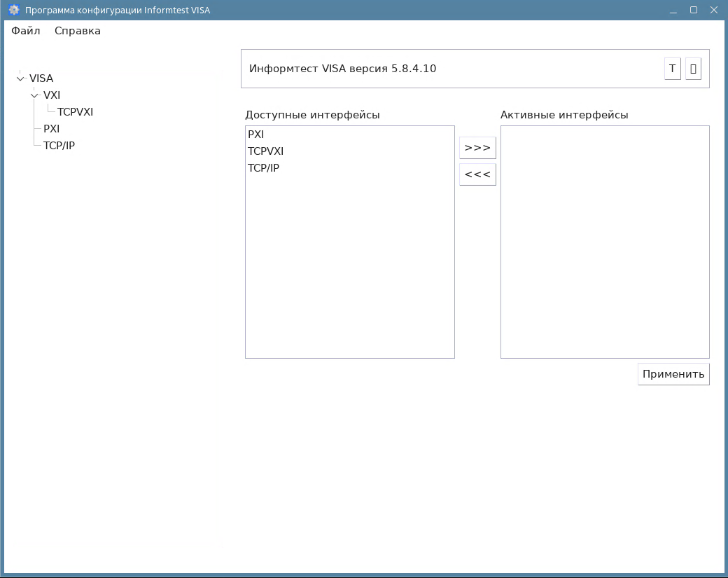
Task: Click the T button in version panel
Action: 672,69
